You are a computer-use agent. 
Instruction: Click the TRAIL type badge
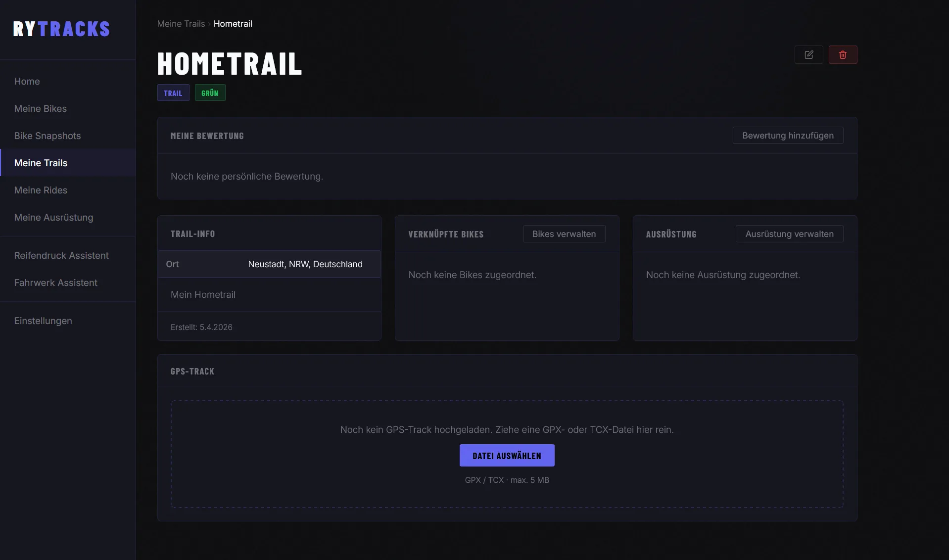coord(173,93)
